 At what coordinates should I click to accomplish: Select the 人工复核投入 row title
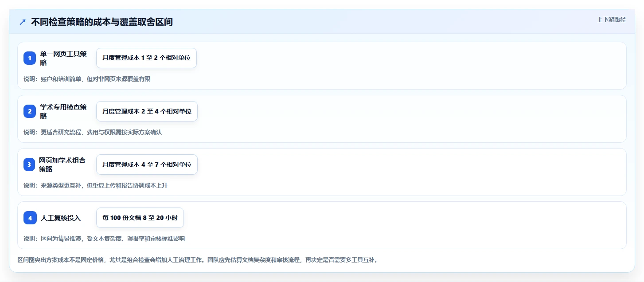click(61, 218)
